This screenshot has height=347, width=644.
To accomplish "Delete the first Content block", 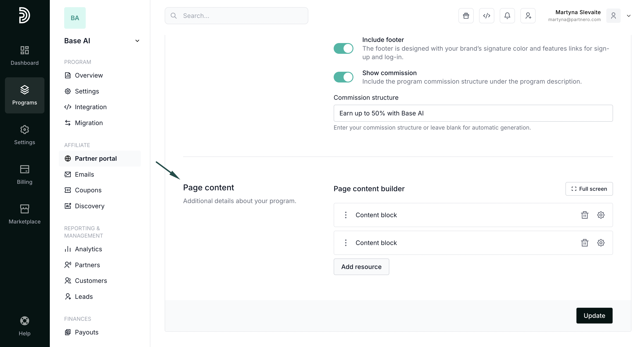I will click(585, 215).
